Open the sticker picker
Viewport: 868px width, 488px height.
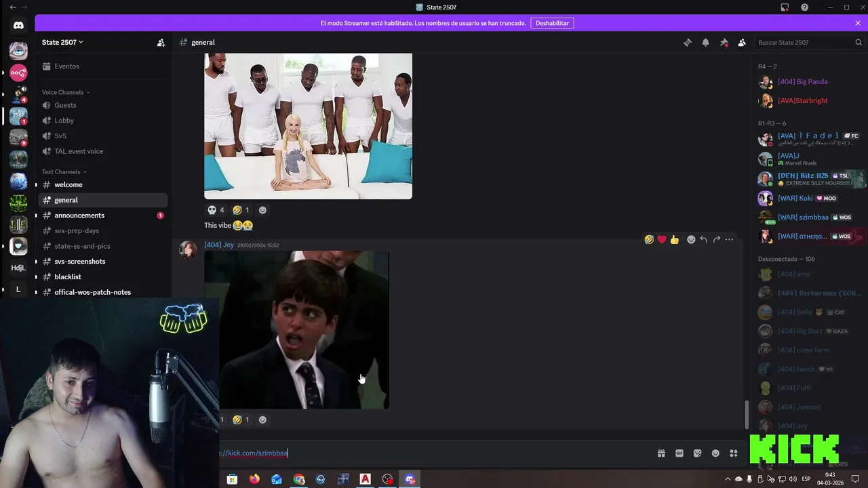pyautogui.click(x=697, y=453)
